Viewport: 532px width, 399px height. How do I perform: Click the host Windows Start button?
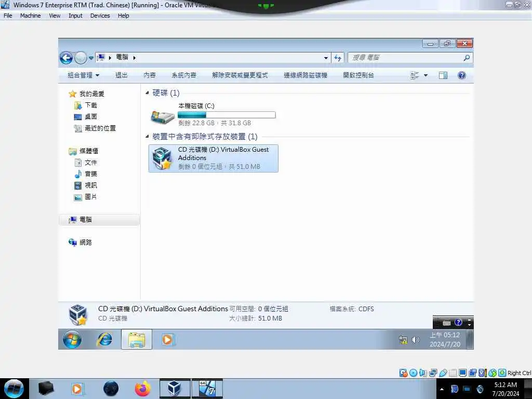click(14, 389)
